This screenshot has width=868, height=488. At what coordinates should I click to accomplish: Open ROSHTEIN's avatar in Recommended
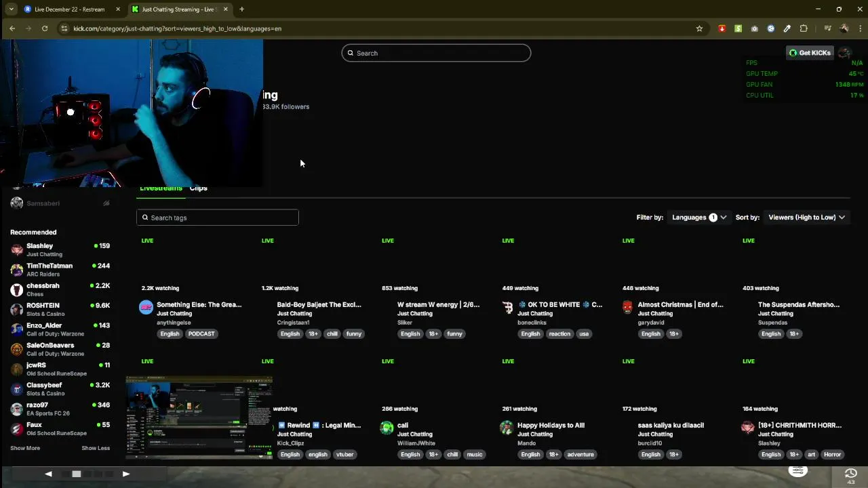point(17,310)
